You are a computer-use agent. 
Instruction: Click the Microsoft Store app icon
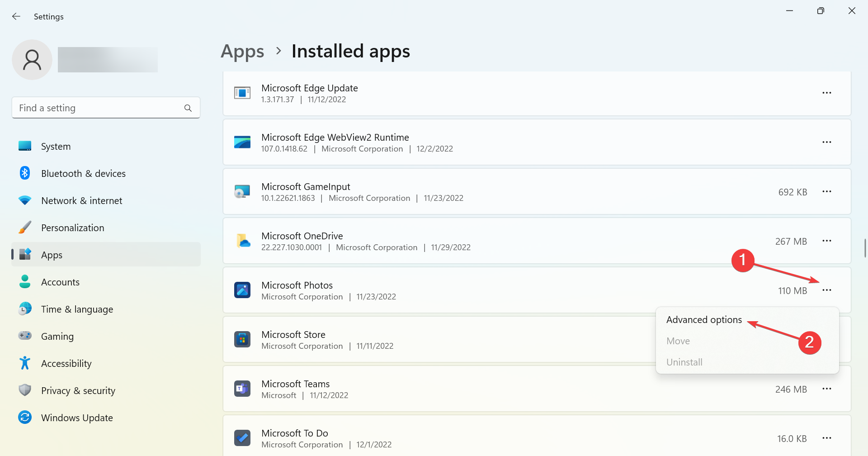242,339
